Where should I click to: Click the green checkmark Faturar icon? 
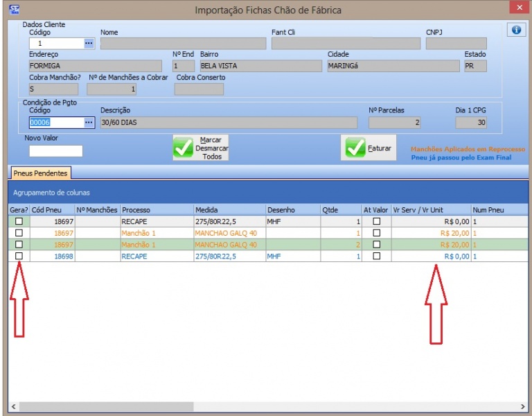point(355,148)
